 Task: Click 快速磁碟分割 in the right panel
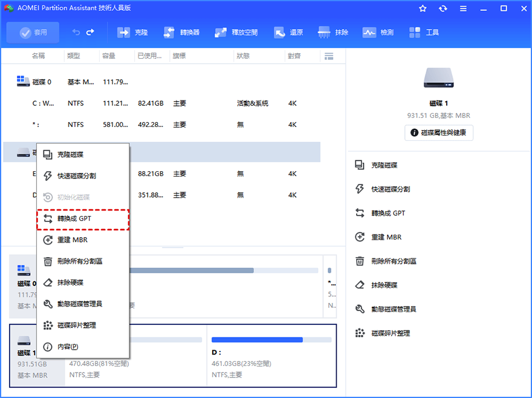[x=382, y=189]
